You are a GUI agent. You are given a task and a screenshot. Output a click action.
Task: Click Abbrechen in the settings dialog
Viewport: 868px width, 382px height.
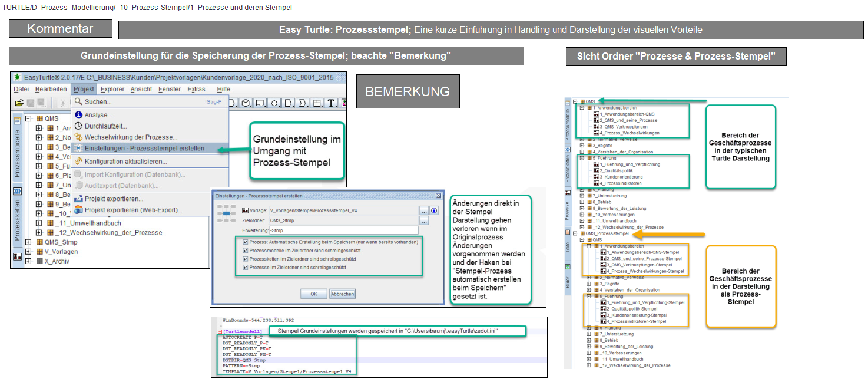pyautogui.click(x=342, y=294)
